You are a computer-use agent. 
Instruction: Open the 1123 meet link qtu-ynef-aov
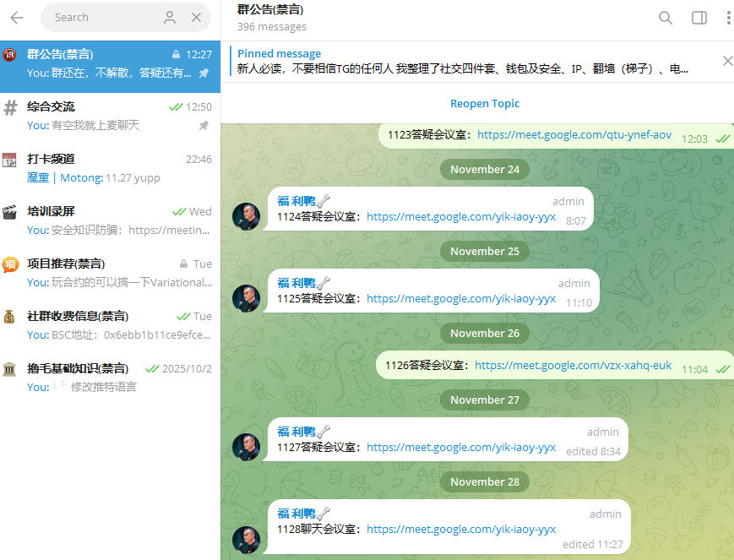(x=574, y=135)
